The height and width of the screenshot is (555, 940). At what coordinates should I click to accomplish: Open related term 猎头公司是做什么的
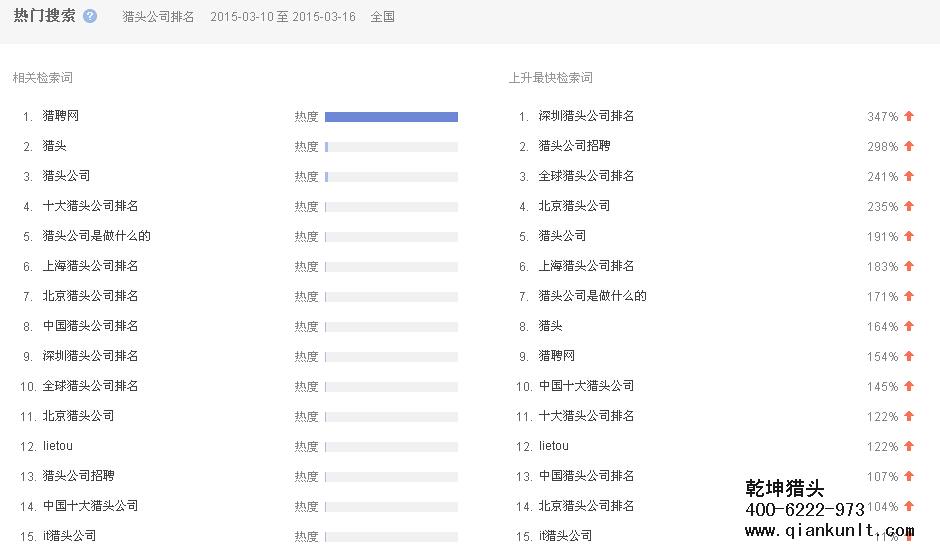pos(97,236)
